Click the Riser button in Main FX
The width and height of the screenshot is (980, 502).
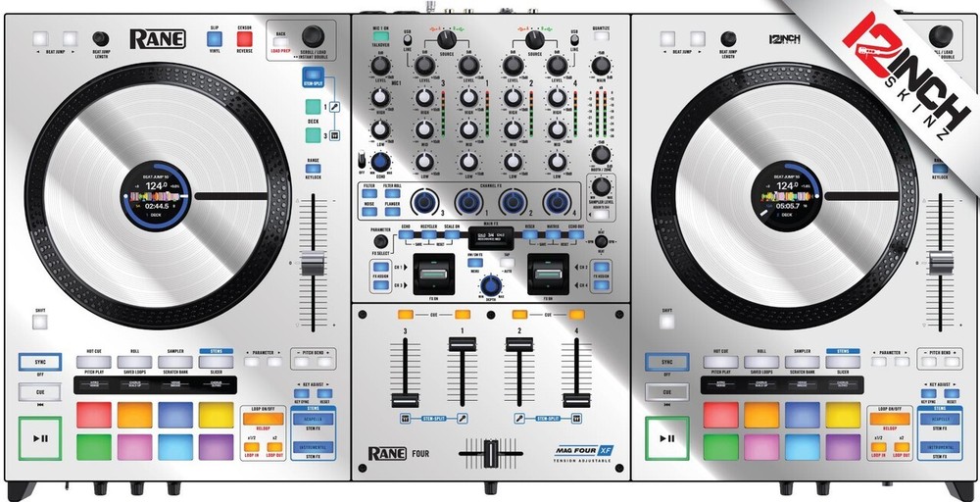click(529, 234)
